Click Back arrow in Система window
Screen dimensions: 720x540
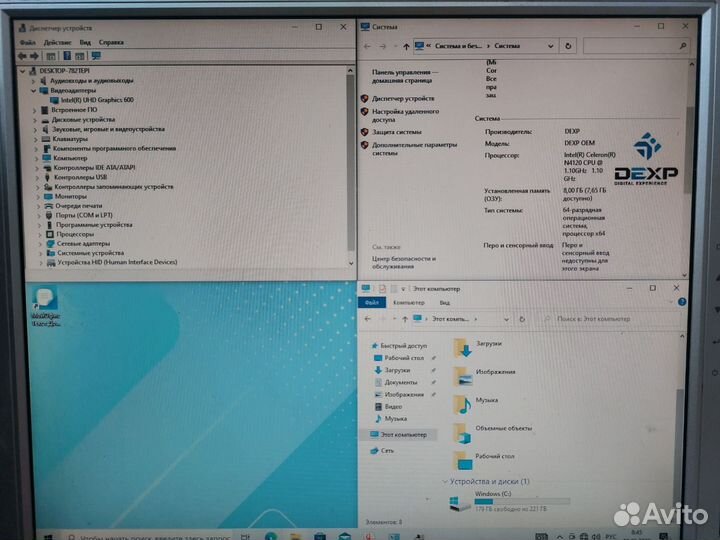pos(367,46)
